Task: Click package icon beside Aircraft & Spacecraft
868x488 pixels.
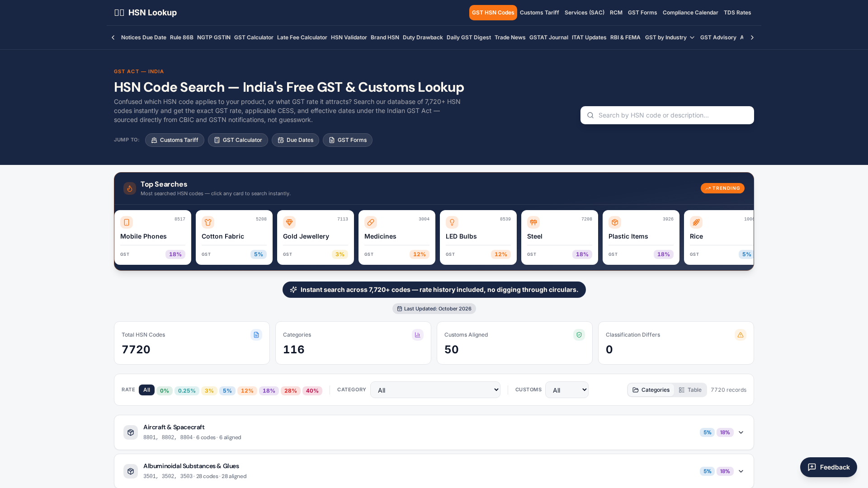Action: pos(131,432)
